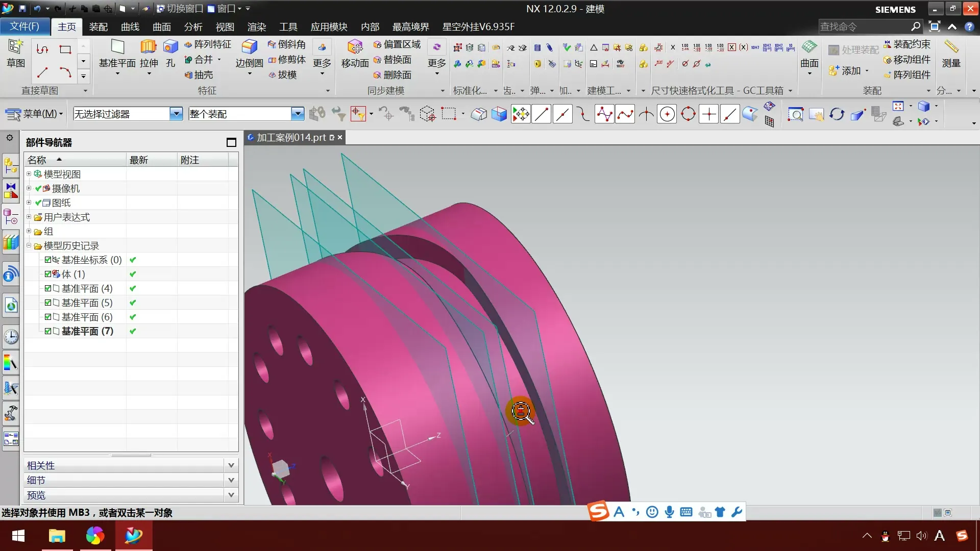The height and width of the screenshot is (551, 980).
Task: Open the 无选择过滤器 selection filter dropdown
Action: click(x=176, y=114)
